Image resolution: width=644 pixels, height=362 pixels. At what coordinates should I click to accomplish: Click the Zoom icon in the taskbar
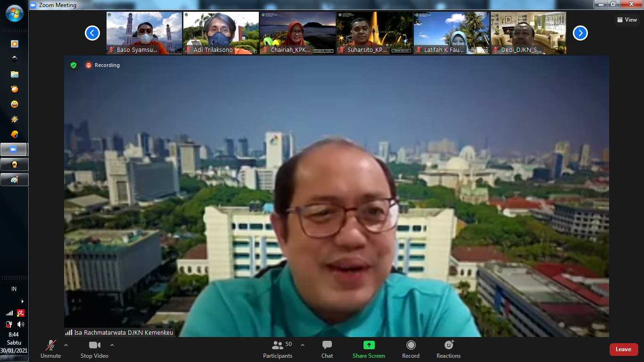tap(14, 149)
